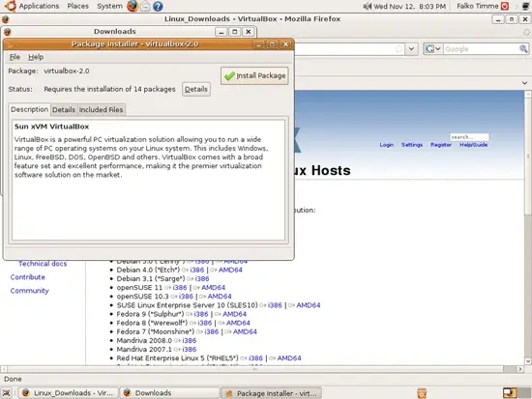Click i386 link for Debian 3.1 Sarge
Viewport: 532px width, 399px height.
202,278
